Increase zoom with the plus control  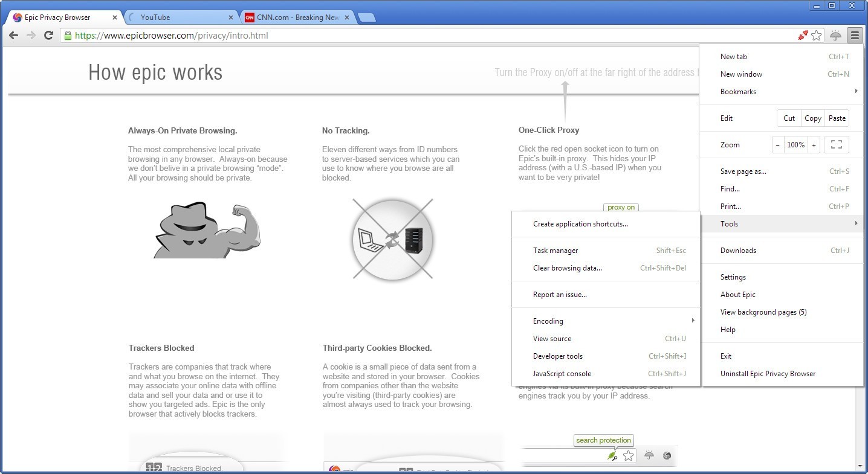[x=814, y=144]
